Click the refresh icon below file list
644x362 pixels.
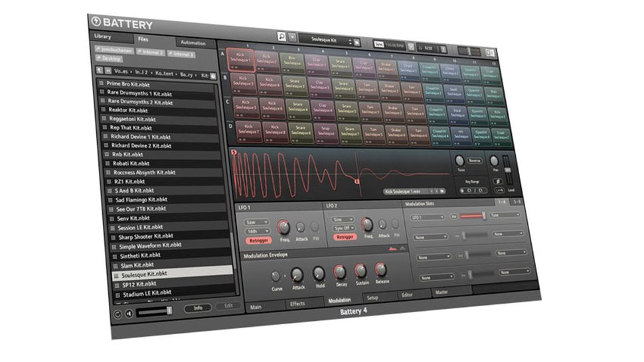pyautogui.click(x=118, y=314)
